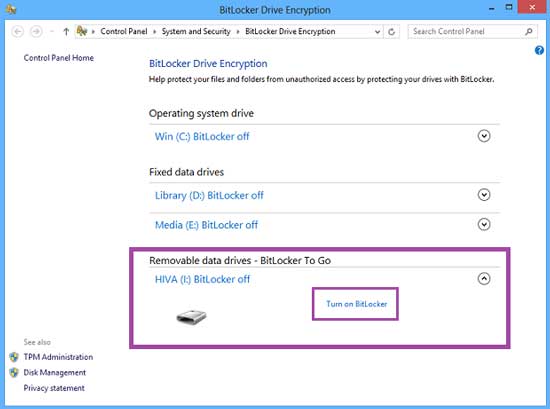Click Turn on BitLocker link

[356, 304]
